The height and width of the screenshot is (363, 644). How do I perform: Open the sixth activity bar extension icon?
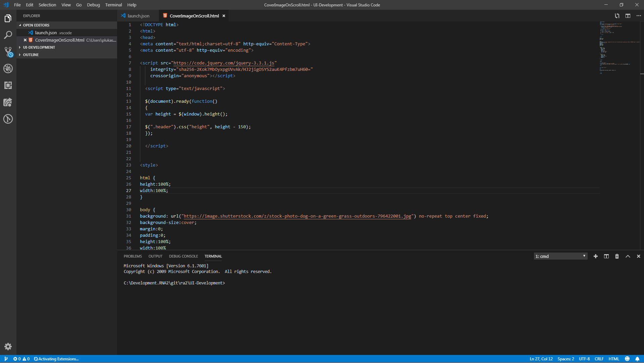coord(8,102)
